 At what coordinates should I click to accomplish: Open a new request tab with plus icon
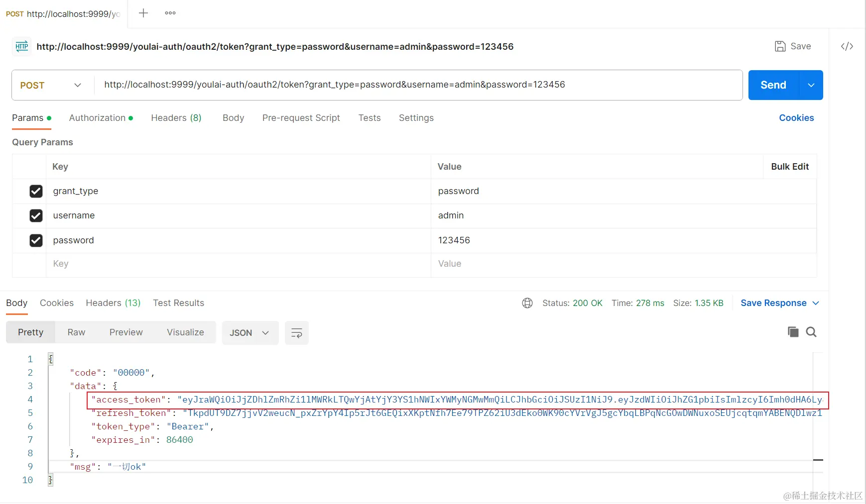[x=143, y=13]
